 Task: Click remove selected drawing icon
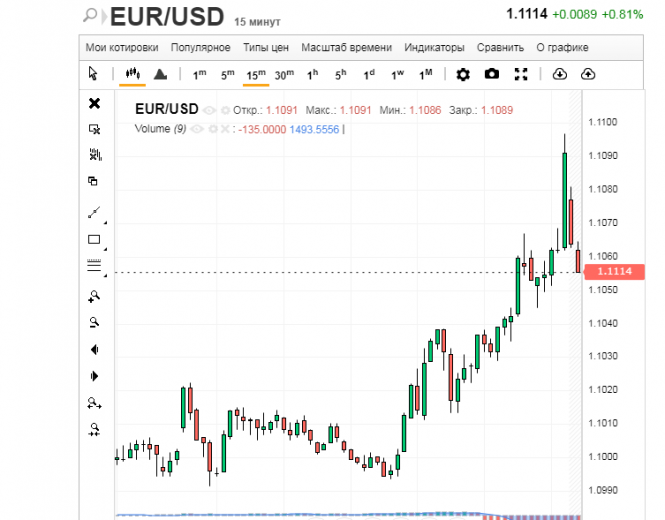click(94, 129)
